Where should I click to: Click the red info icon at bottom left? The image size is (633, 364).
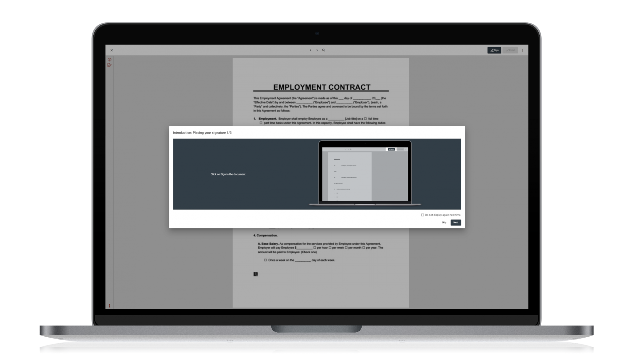tap(109, 306)
